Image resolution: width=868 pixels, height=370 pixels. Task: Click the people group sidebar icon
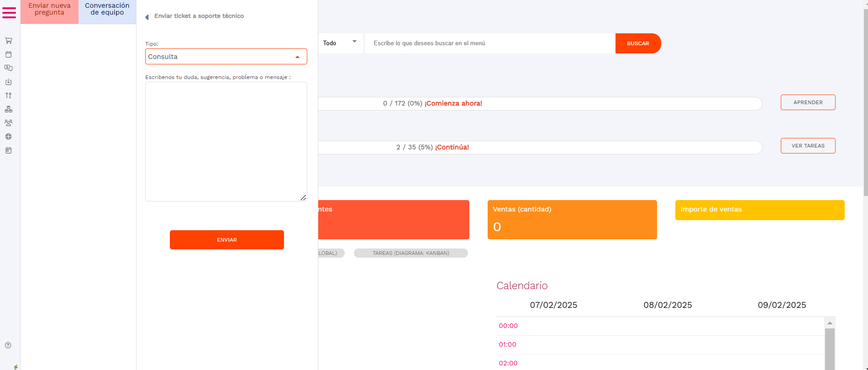8,123
